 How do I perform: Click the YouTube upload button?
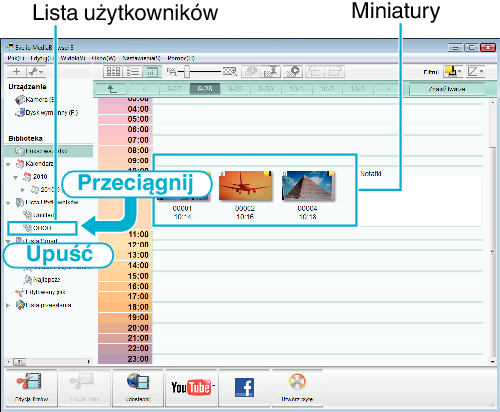pos(191,388)
